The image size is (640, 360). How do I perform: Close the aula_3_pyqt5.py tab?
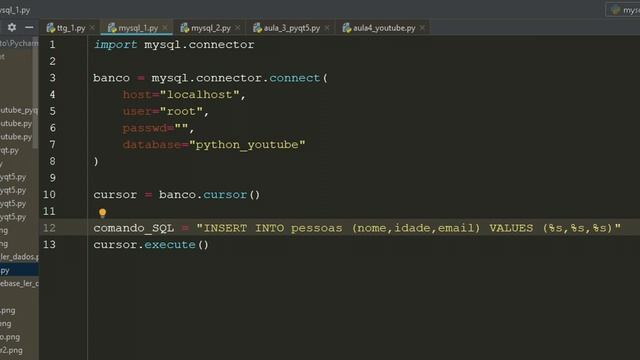(x=327, y=28)
